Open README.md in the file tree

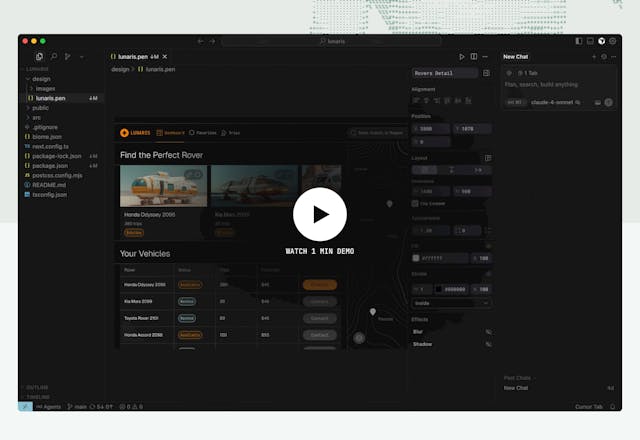point(49,185)
